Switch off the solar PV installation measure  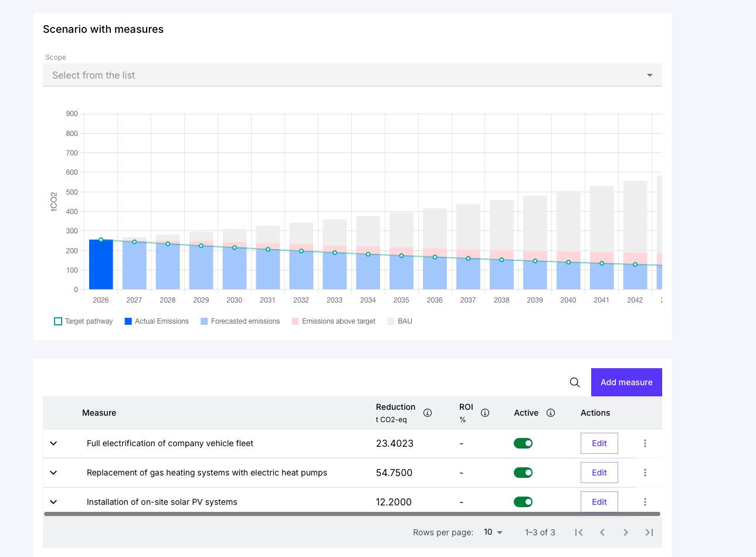tap(523, 502)
